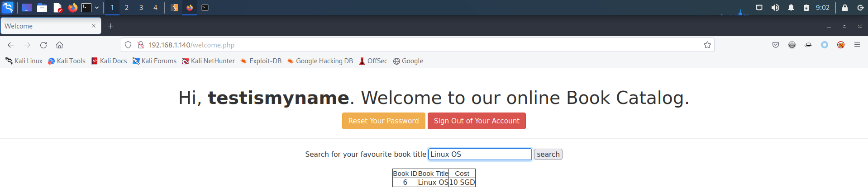Bookmark this page with the star icon

pos(707,45)
